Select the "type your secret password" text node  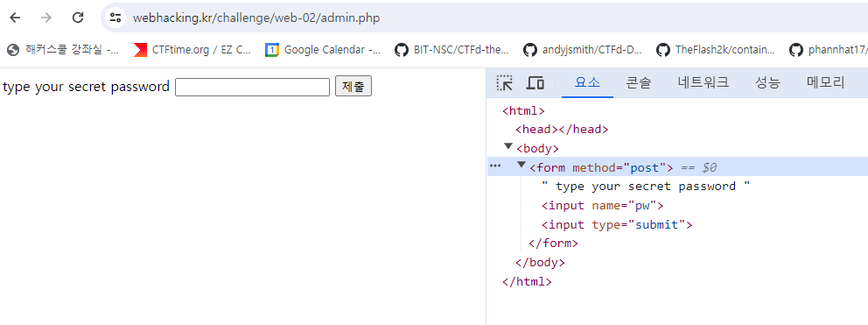tap(646, 187)
